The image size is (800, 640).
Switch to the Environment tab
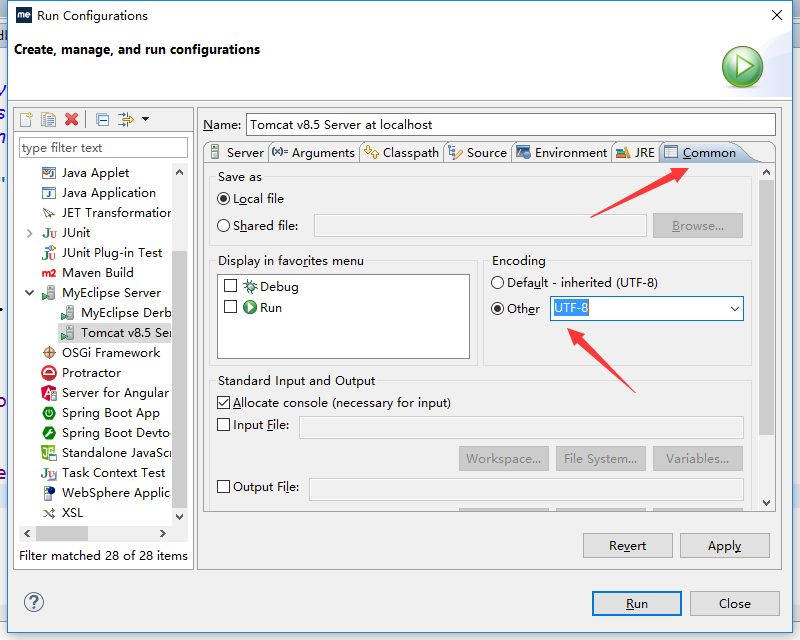(x=562, y=153)
